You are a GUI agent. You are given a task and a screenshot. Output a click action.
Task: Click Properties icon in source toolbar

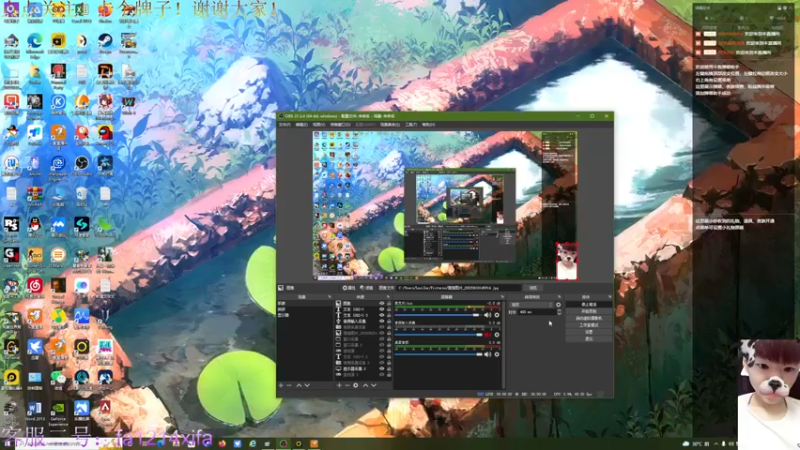[349, 288]
